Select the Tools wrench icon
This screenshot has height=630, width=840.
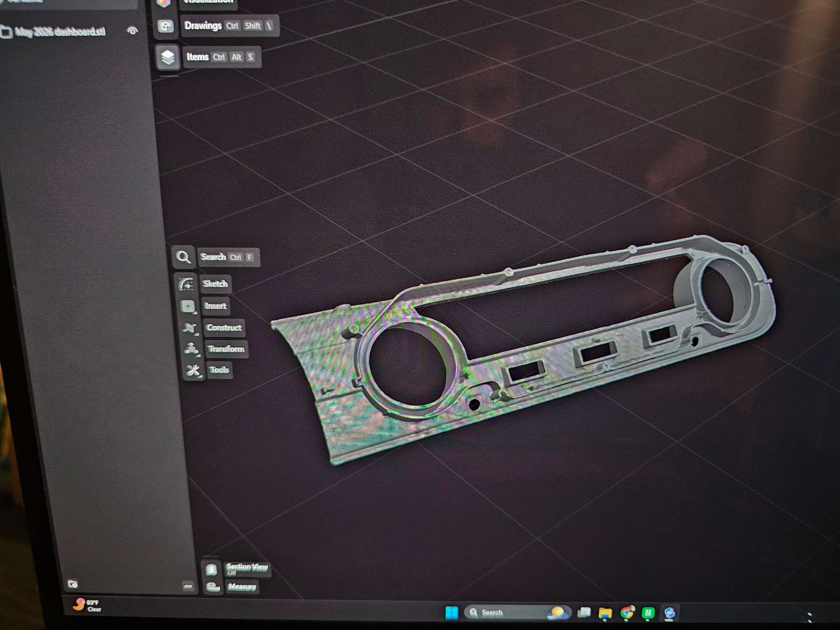[193, 371]
